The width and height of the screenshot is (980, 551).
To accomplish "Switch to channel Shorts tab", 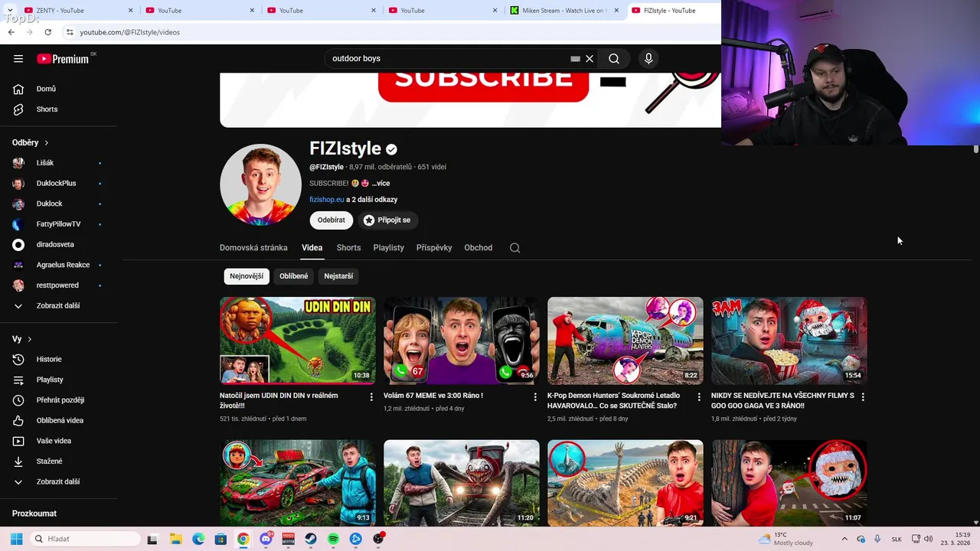I will 348,248.
